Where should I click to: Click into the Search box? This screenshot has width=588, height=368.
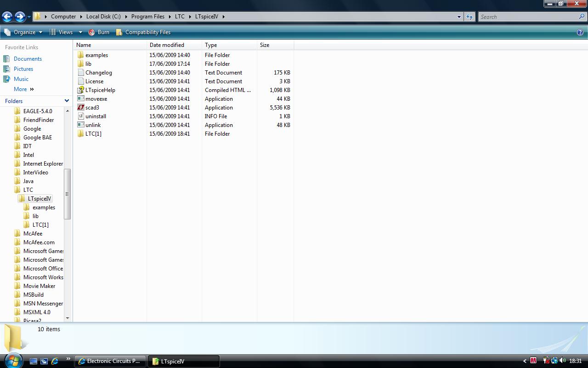click(528, 17)
